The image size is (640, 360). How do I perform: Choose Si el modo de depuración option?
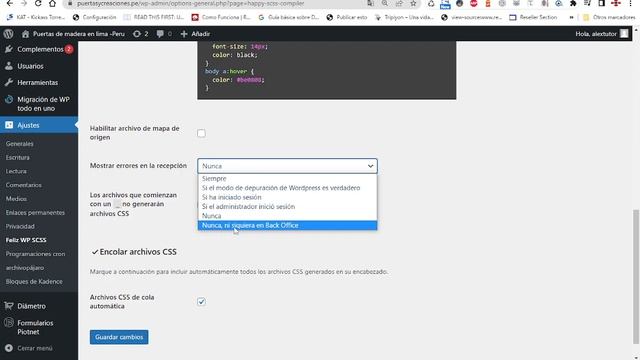click(x=287, y=188)
